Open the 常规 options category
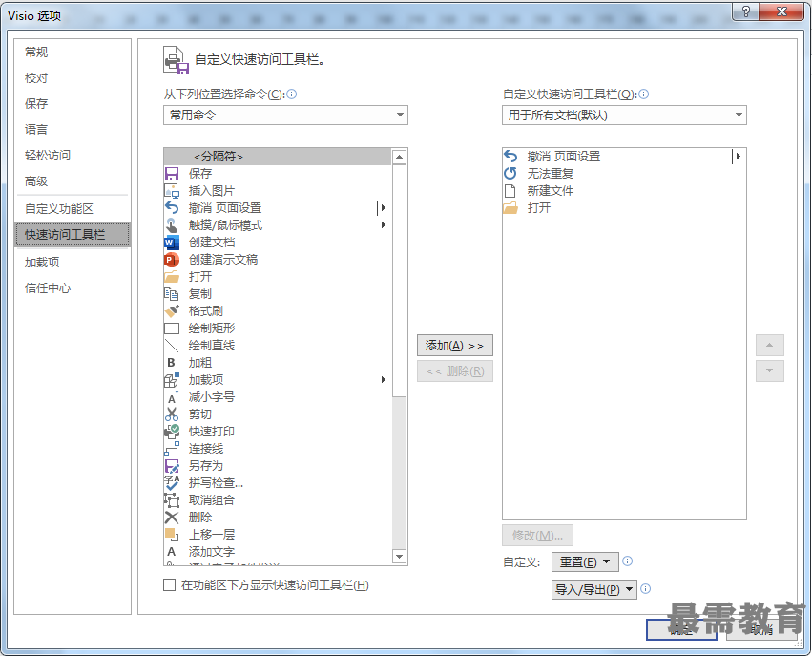 (36, 52)
